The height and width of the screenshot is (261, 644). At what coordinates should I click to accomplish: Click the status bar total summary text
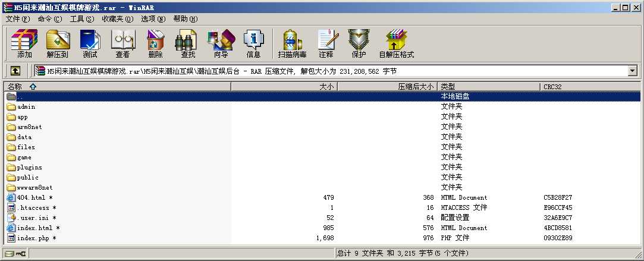[x=403, y=253]
